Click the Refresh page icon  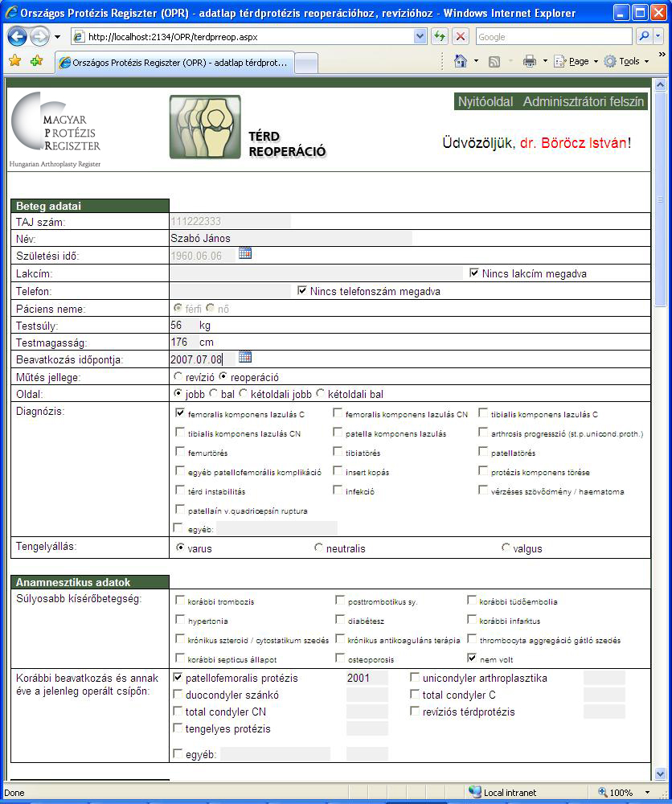pyautogui.click(x=439, y=36)
